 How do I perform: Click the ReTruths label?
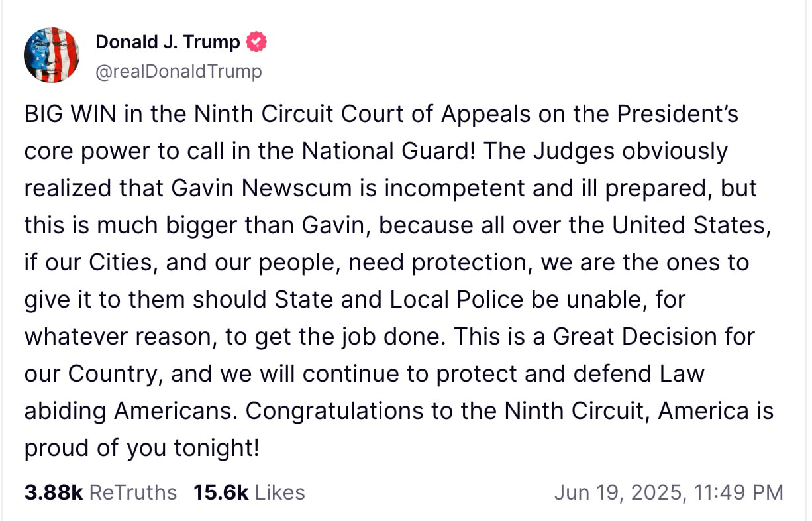coord(133,492)
